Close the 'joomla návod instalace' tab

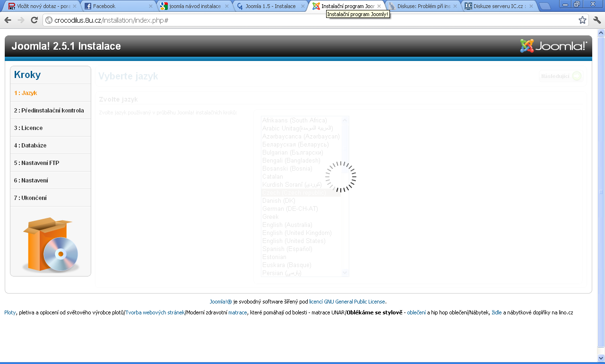pyautogui.click(x=226, y=6)
